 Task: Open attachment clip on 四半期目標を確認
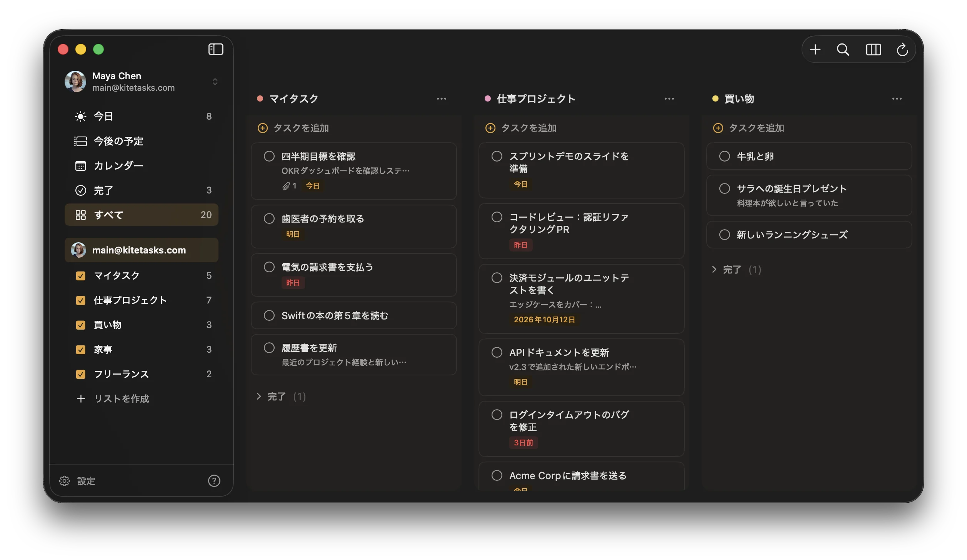click(286, 186)
